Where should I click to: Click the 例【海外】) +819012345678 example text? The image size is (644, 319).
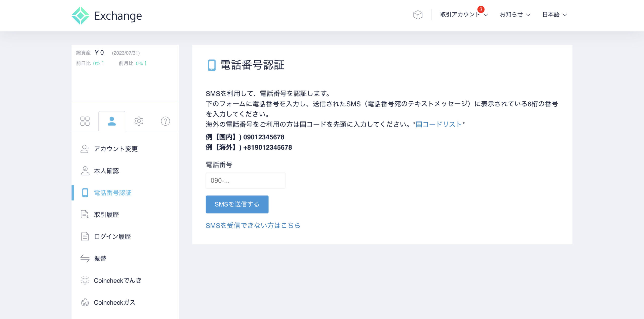coord(249,147)
